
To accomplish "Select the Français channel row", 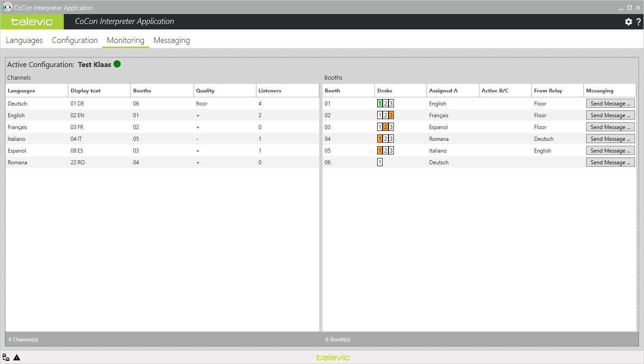I will pyautogui.click(x=162, y=127).
